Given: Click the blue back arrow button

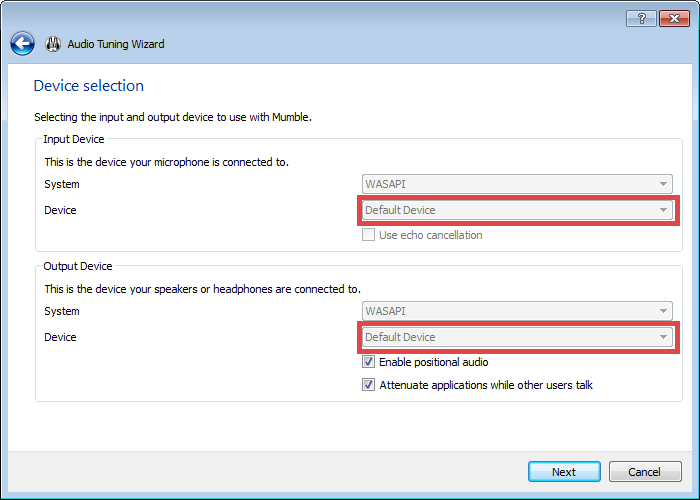Looking at the screenshot, I should [x=22, y=44].
